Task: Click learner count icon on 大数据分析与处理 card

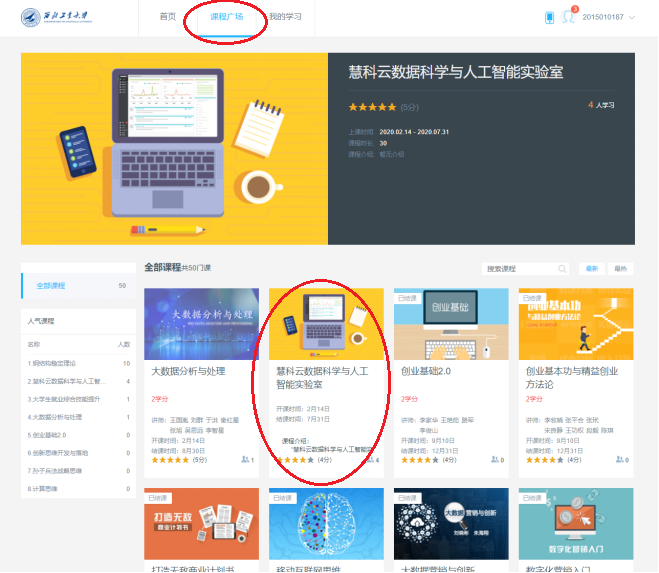Action: click(x=245, y=460)
